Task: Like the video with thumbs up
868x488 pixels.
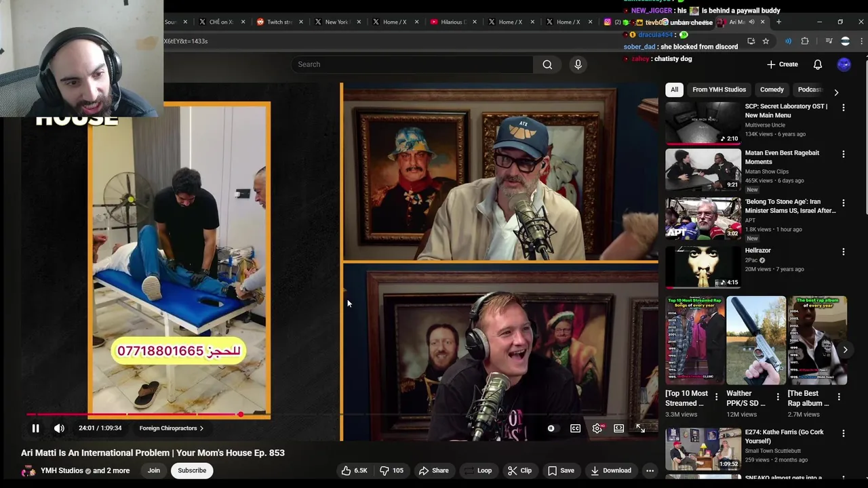Action: click(x=354, y=470)
